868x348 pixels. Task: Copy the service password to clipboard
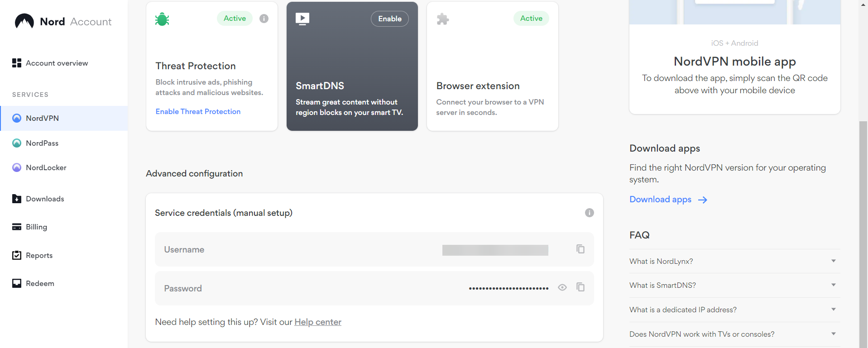[x=580, y=287]
